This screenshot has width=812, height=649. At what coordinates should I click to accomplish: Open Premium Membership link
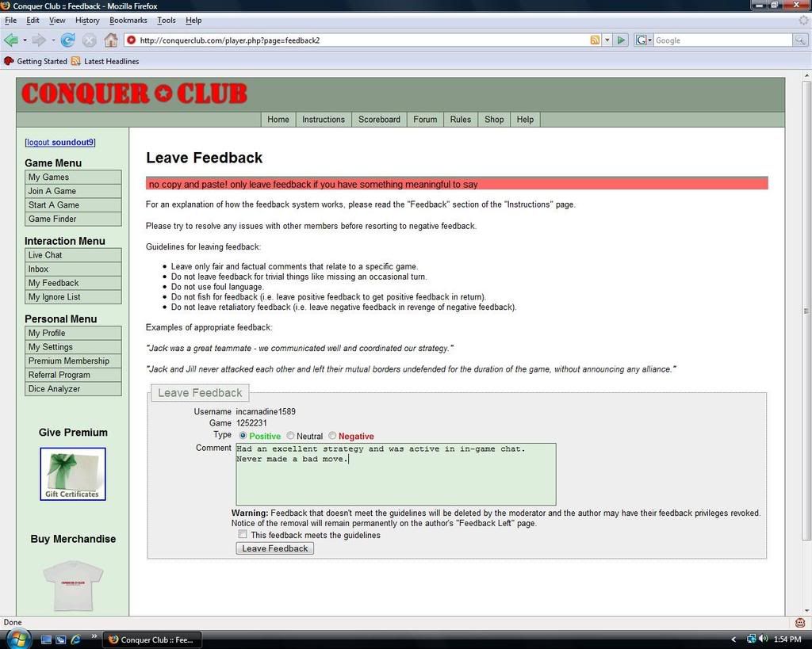point(73,361)
